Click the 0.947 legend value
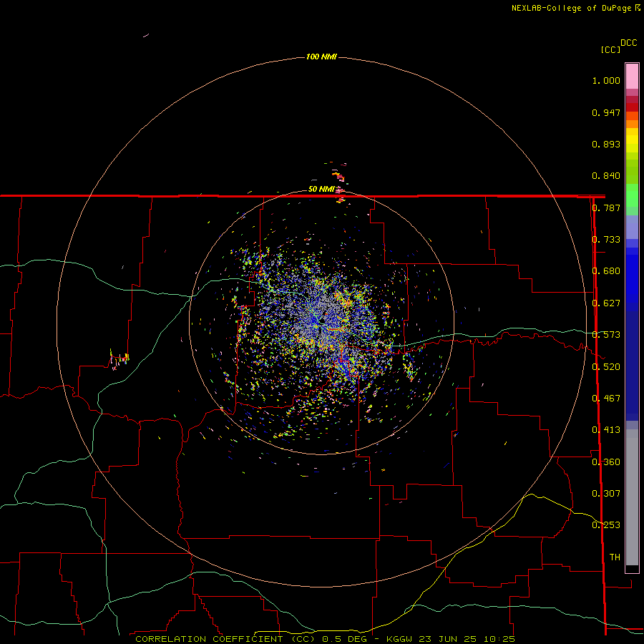The width and height of the screenshot is (644, 644). pos(606,112)
